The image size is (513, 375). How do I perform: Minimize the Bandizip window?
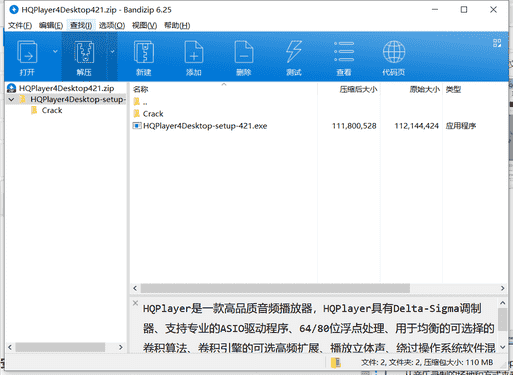[435, 10]
